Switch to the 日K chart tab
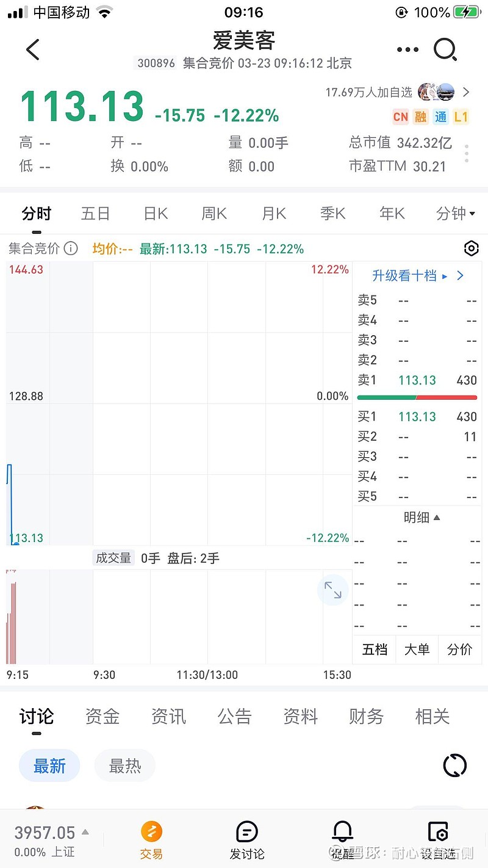 coord(156,213)
